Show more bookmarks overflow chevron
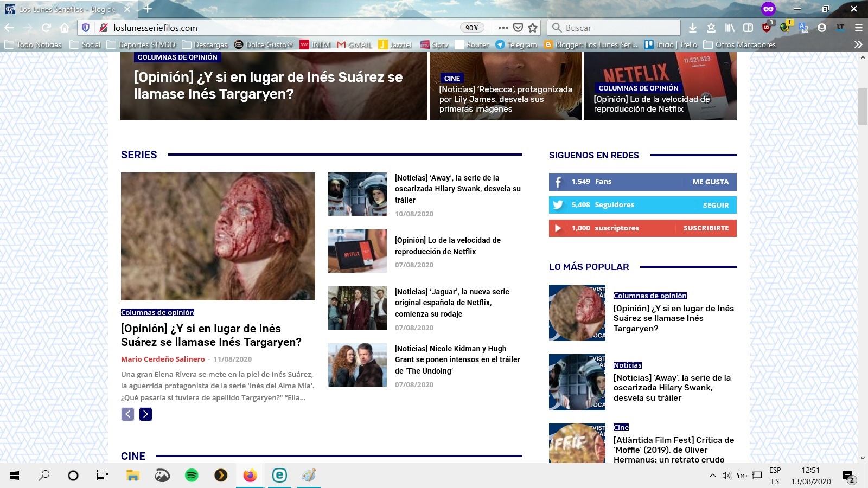This screenshot has height=488, width=868. tap(858, 44)
